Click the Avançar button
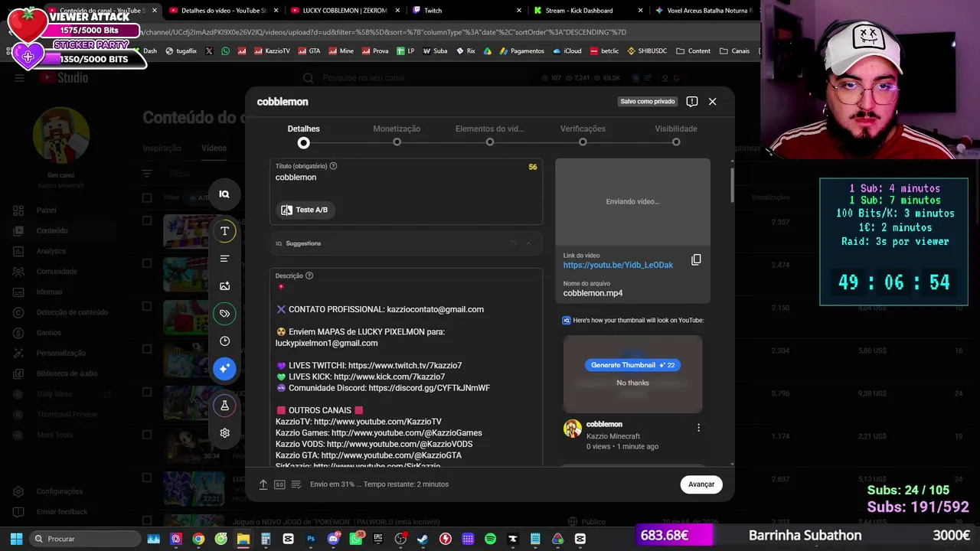Screen dimensions: 980x551 [x=701, y=484]
